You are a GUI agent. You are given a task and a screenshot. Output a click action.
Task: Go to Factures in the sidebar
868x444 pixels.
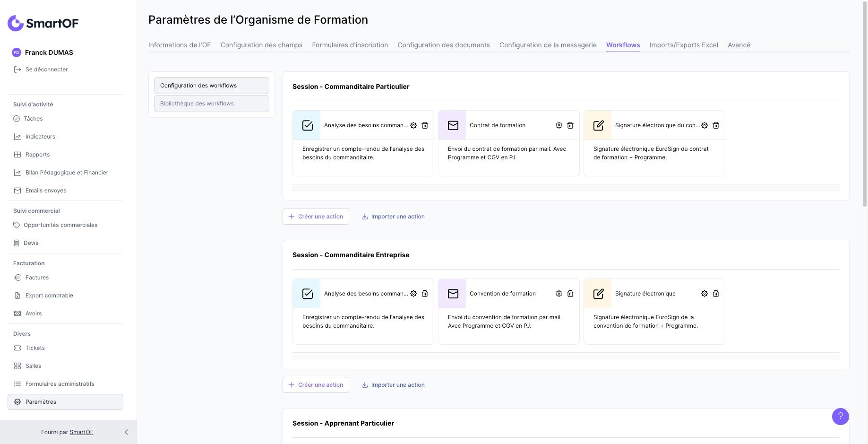tap(37, 278)
